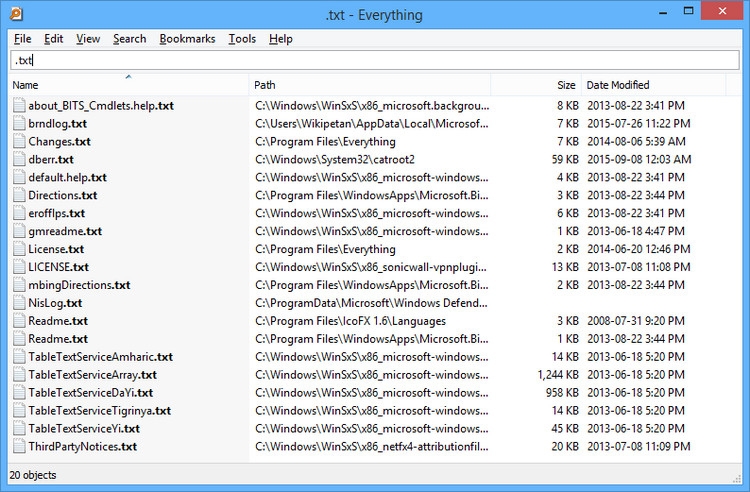Click file icon next to ThirdPartyNotices.txt
The height and width of the screenshot is (492, 750).
[x=19, y=447]
